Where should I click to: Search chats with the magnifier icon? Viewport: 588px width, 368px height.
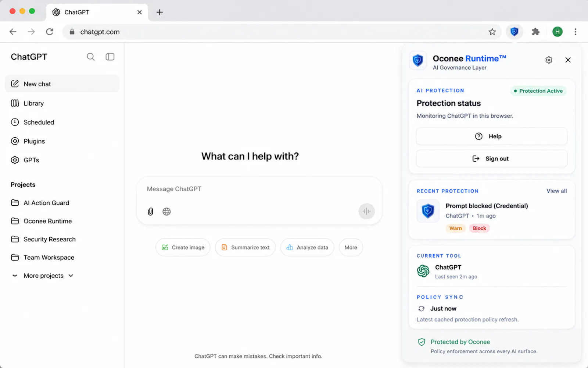coord(90,57)
